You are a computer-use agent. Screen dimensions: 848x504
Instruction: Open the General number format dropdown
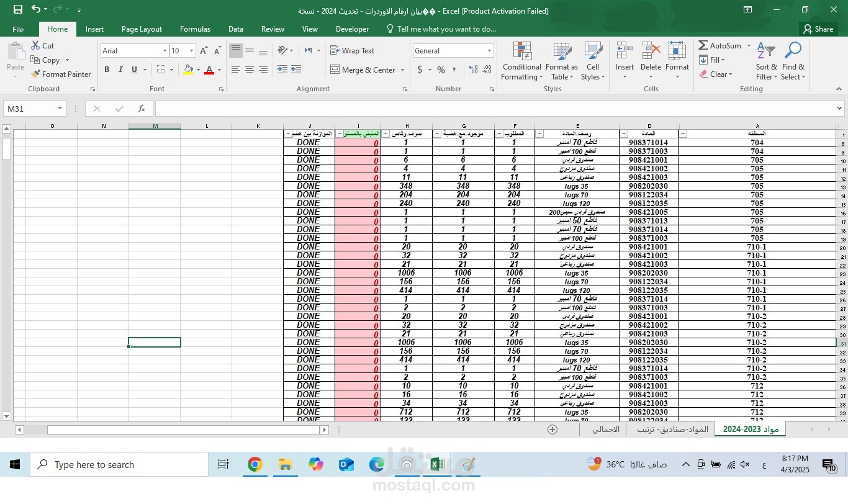(489, 51)
